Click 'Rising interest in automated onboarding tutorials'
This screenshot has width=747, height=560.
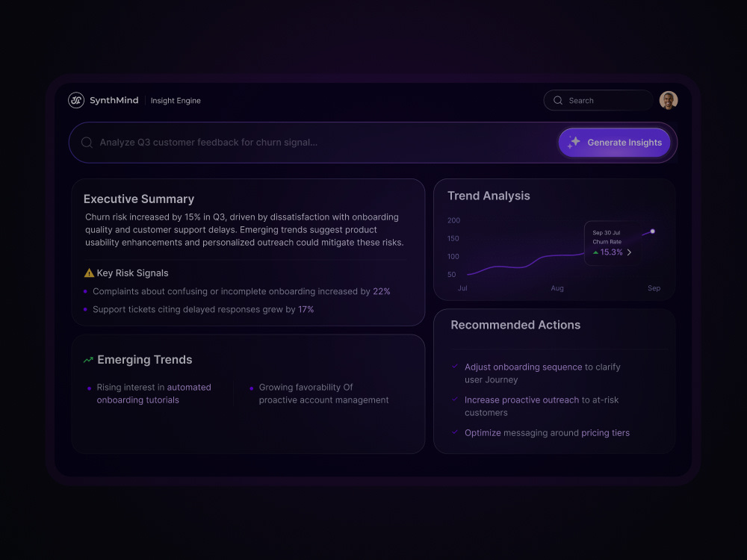point(154,393)
